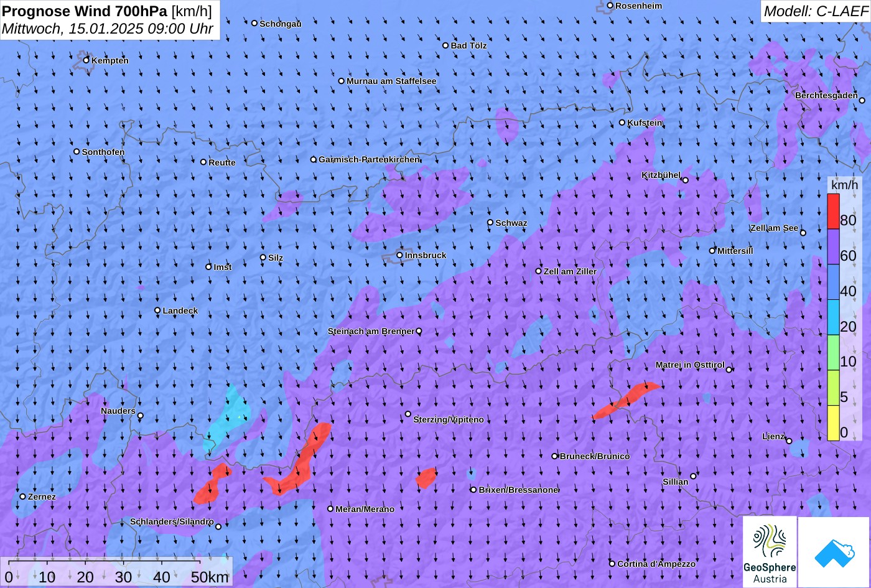The height and width of the screenshot is (588, 871).
Task: Click the 'Schlanders/Silandro' label
Action: pos(172,522)
